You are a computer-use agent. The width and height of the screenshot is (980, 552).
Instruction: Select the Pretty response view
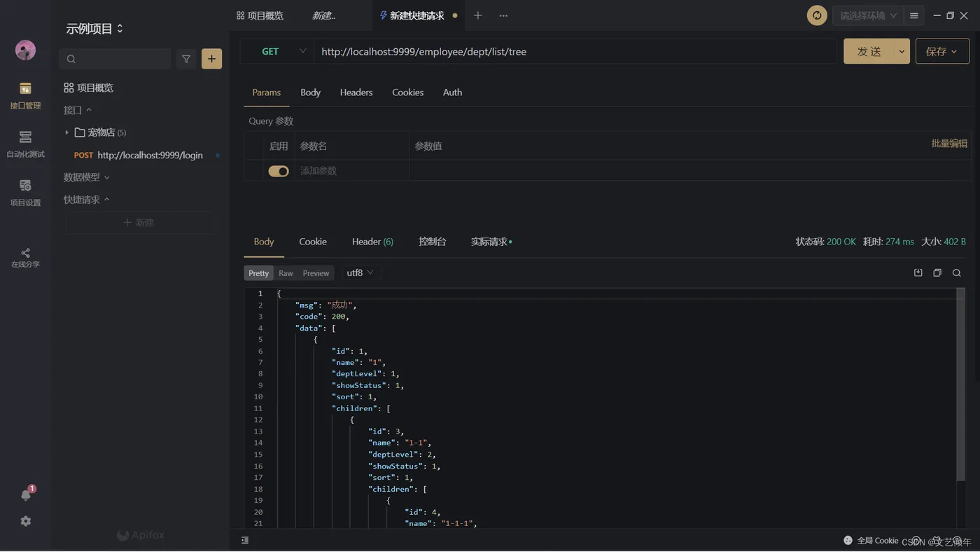tap(258, 273)
